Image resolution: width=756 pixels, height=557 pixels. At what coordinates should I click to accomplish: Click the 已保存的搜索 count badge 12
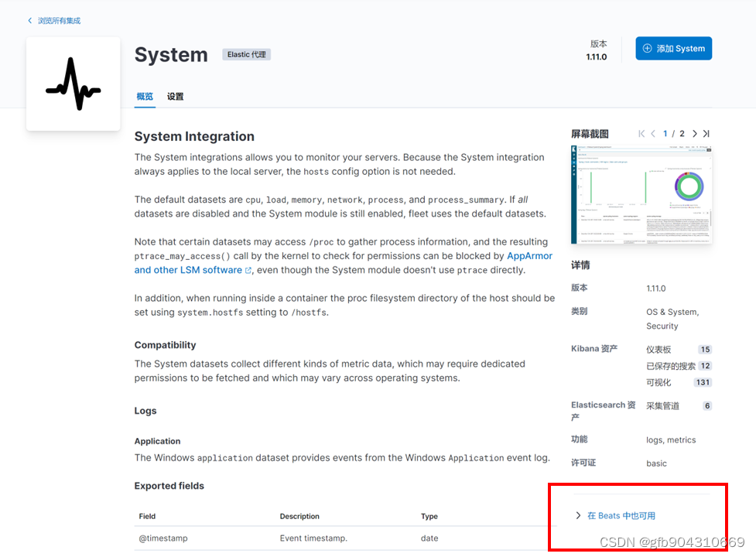click(705, 366)
